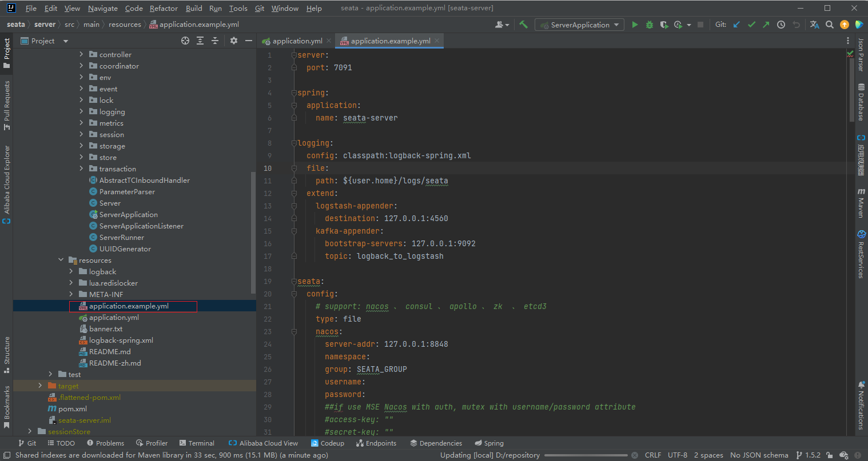Expand the test folder
The height and width of the screenshot is (461, 868).
(50, 374)
